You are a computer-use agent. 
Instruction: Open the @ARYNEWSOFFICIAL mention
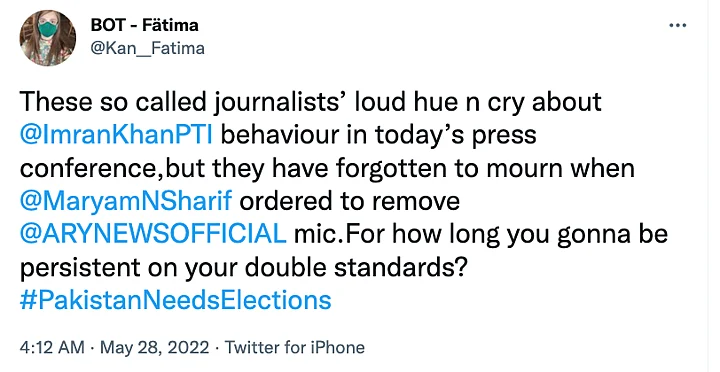pos(153,234)
